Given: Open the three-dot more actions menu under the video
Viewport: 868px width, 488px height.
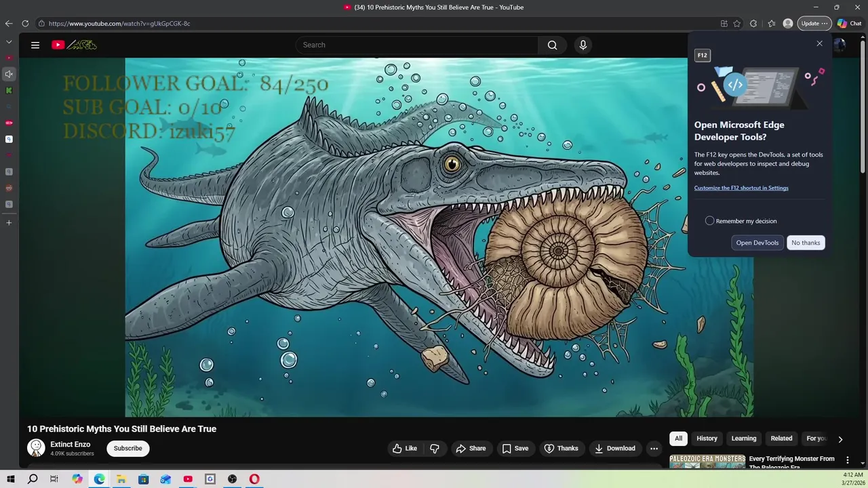Looking at the screenshot, I should (654, 448).
